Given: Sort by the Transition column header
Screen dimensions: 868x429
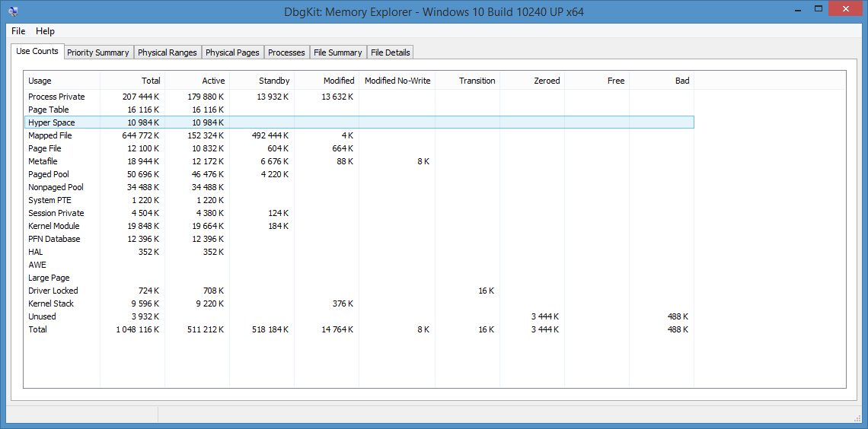Looking at the screenshot, I should click(468, 81).
